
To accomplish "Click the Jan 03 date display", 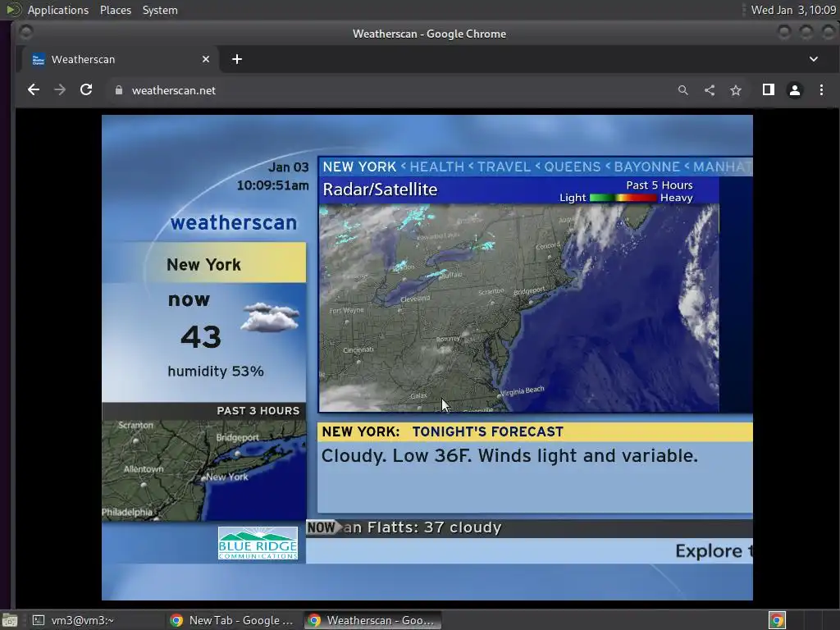I will (288, 167).
